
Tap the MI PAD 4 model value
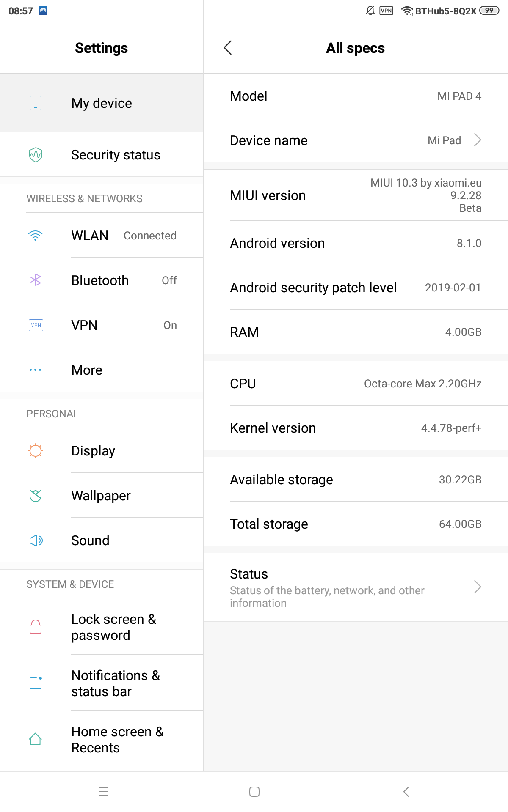pyautogui.click(x=459, y=96)
